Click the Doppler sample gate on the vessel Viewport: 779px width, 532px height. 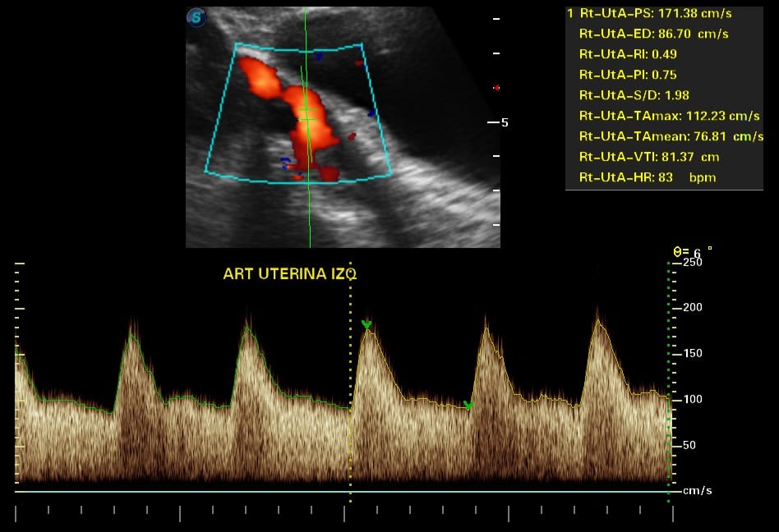[307, 114]
